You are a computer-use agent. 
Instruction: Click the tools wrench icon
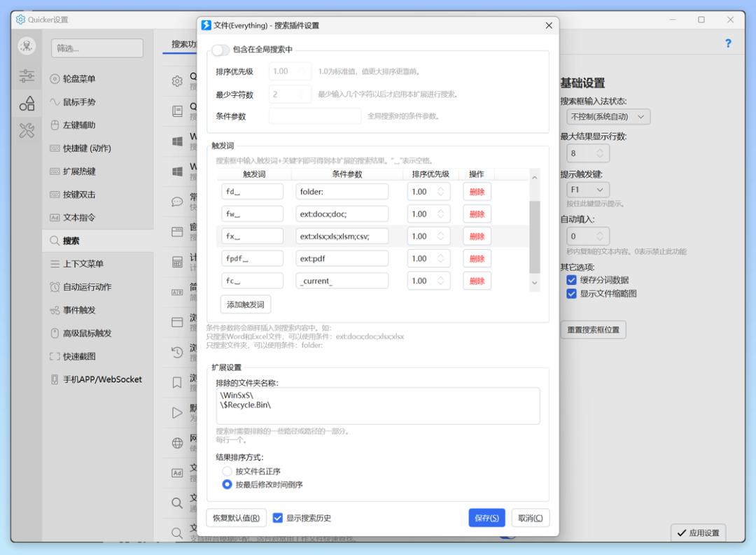(x=27, y=131)
